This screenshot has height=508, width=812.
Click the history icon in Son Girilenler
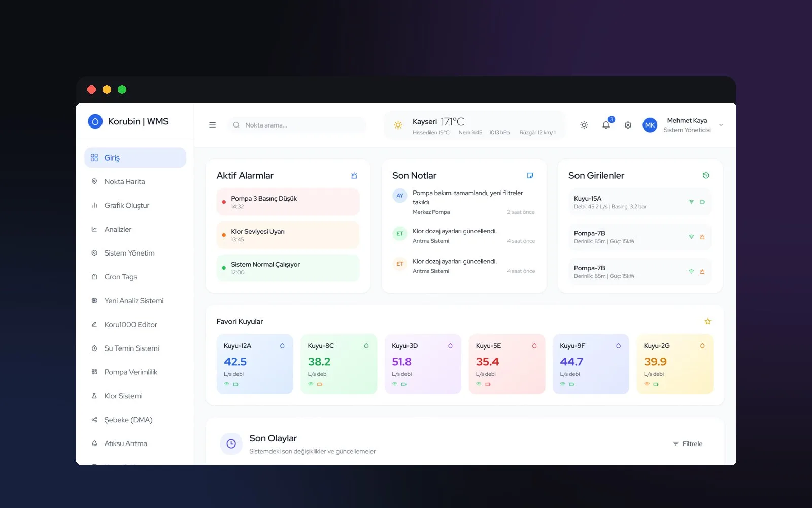[706, 176]
